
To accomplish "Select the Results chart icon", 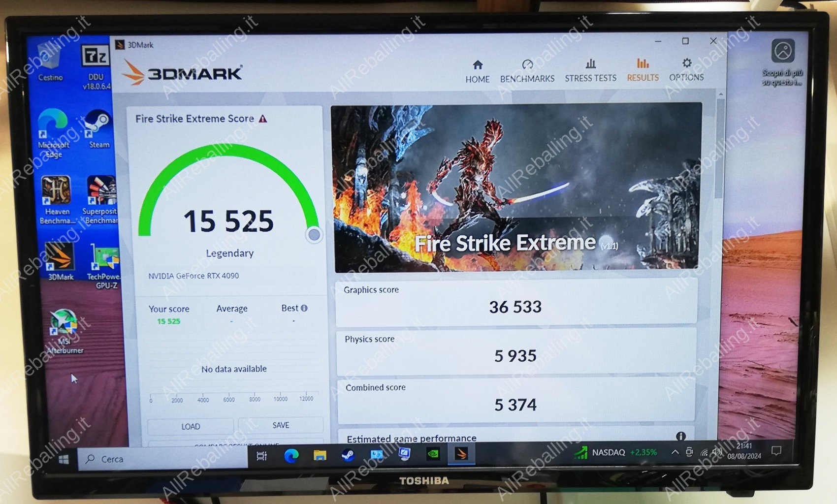I will (643, 63).
